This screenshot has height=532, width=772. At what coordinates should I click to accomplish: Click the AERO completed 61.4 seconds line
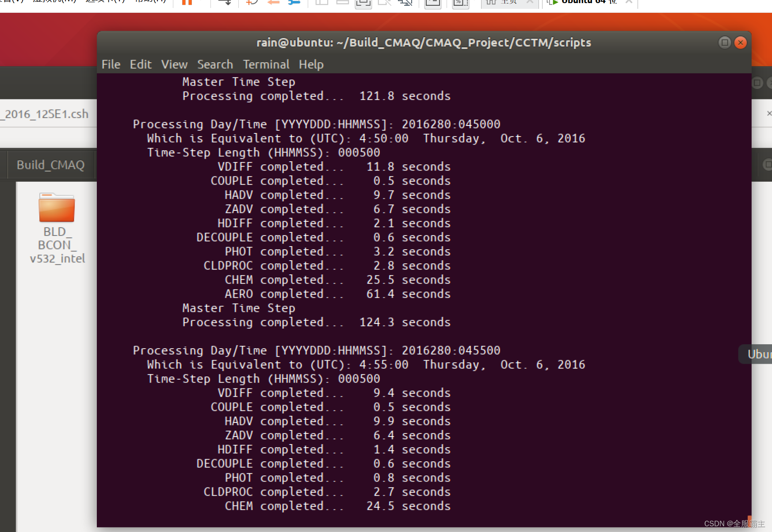(338, 294)
